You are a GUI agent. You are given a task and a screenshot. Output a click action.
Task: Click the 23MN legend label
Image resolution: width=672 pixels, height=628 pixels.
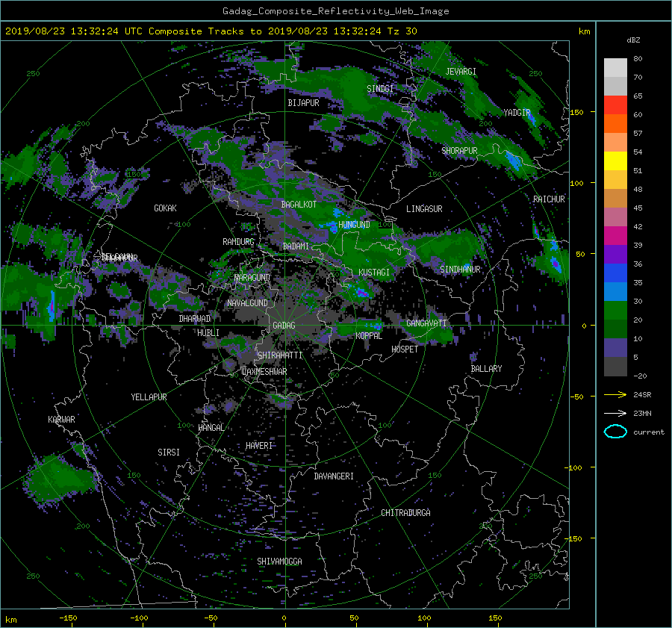pos(642,413)
